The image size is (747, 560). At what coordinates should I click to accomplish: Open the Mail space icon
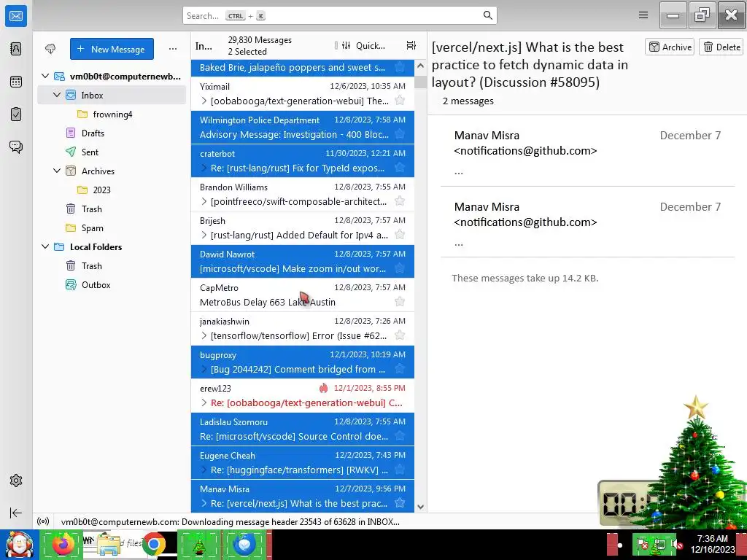point(16,16)
